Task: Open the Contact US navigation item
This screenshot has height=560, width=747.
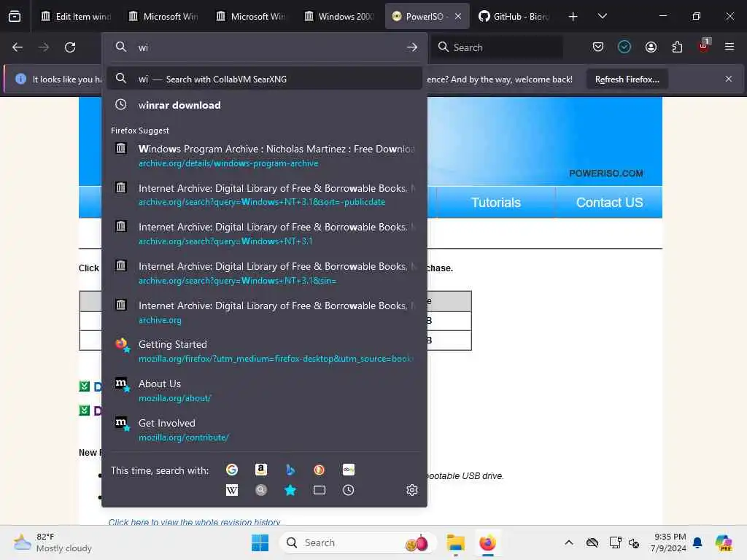Action: (x=609, y=203)
